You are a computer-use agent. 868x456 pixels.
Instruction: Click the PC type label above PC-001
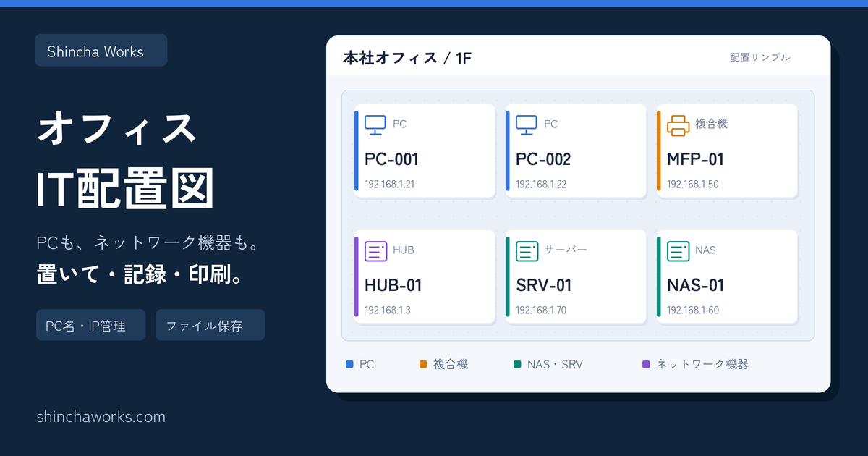399,124
